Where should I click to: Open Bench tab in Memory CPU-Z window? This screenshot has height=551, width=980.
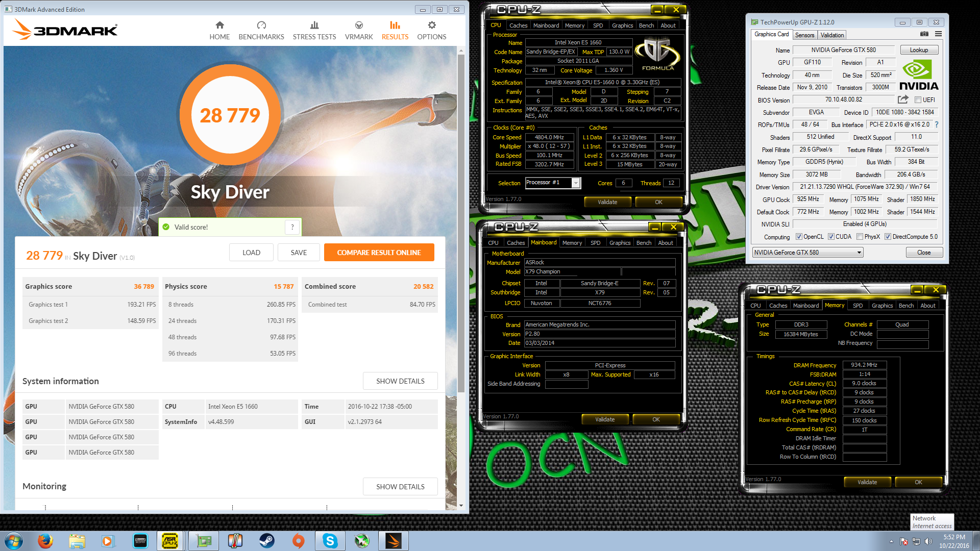906,306
